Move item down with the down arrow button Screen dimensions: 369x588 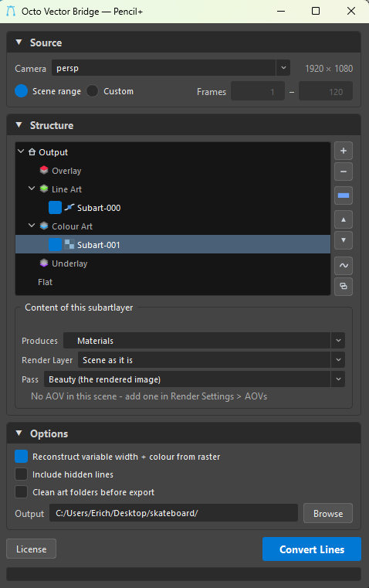pos(344,240)
